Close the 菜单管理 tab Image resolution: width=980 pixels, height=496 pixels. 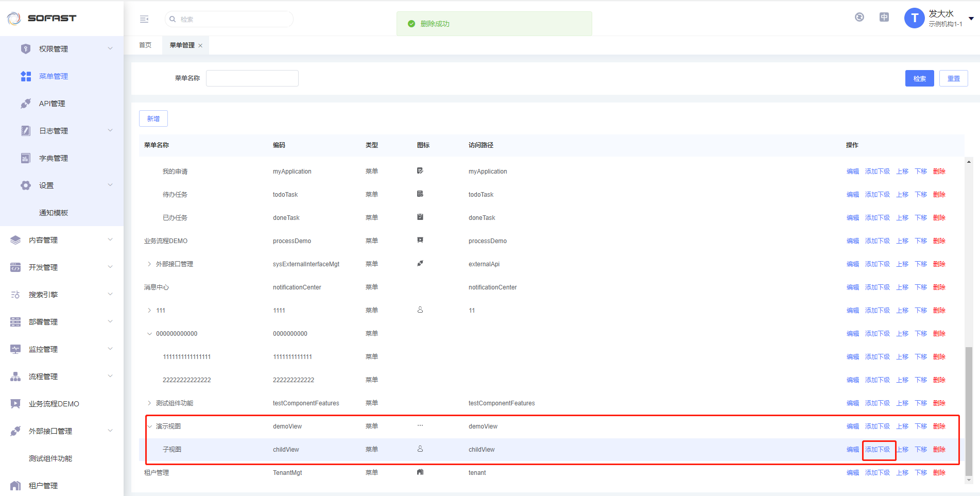pos(200,46)
